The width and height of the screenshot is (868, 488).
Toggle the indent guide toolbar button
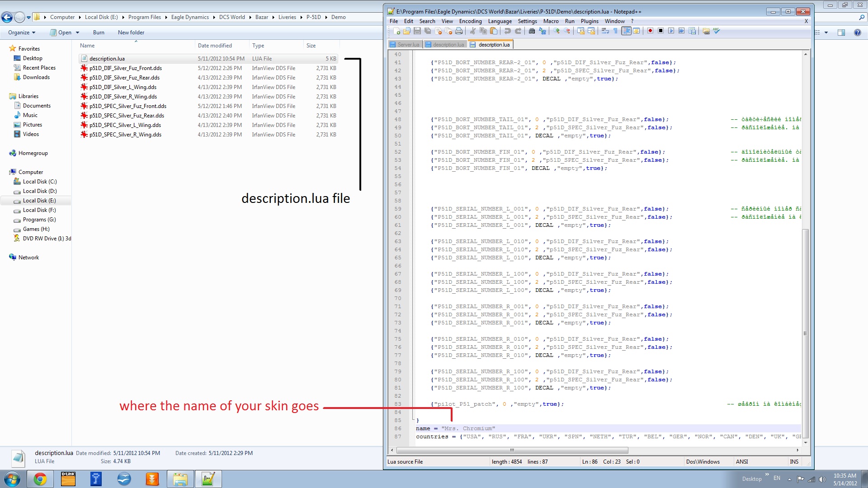[626, 31]
